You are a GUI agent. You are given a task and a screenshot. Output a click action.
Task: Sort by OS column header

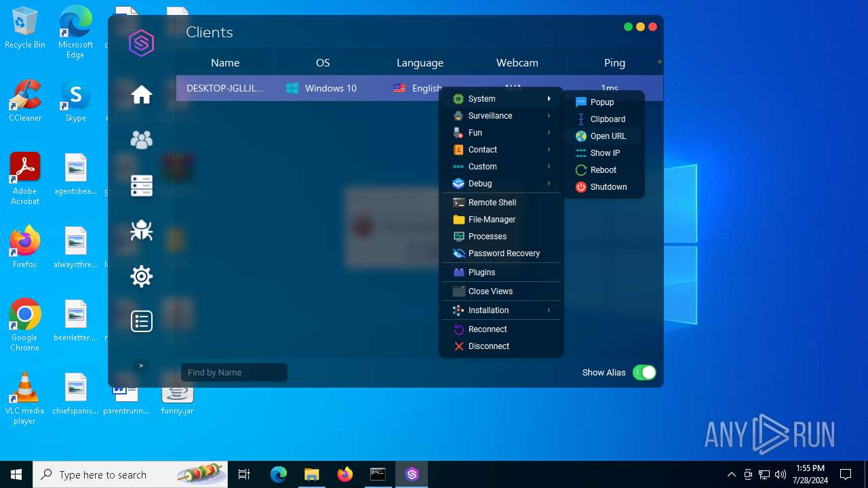tap(323, 62)
